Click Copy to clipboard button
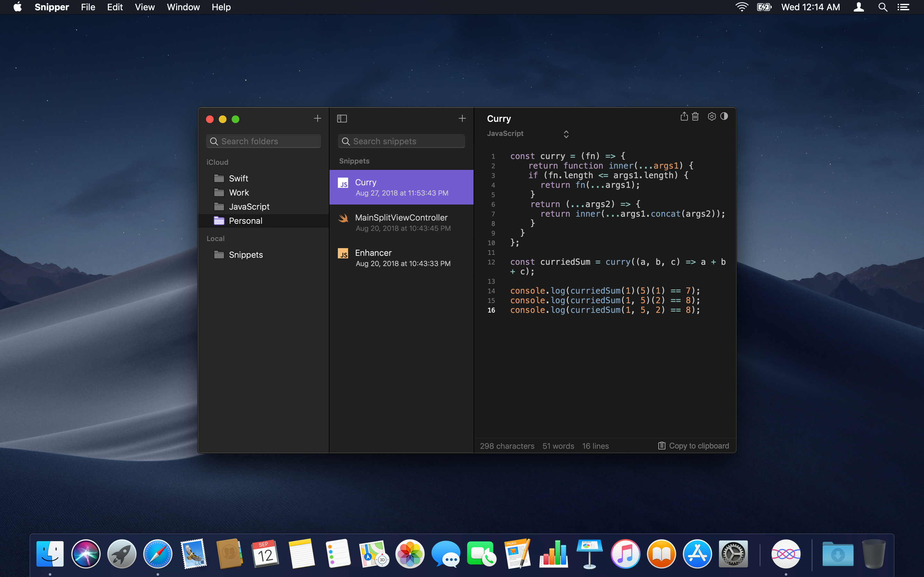This screenshot has height=577, width=924. 693,446
